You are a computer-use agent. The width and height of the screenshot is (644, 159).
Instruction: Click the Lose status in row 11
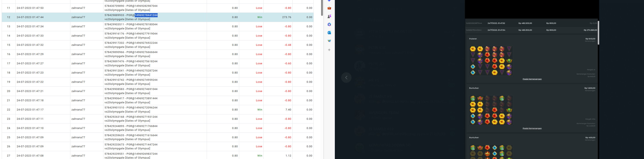tap(259, 8)
